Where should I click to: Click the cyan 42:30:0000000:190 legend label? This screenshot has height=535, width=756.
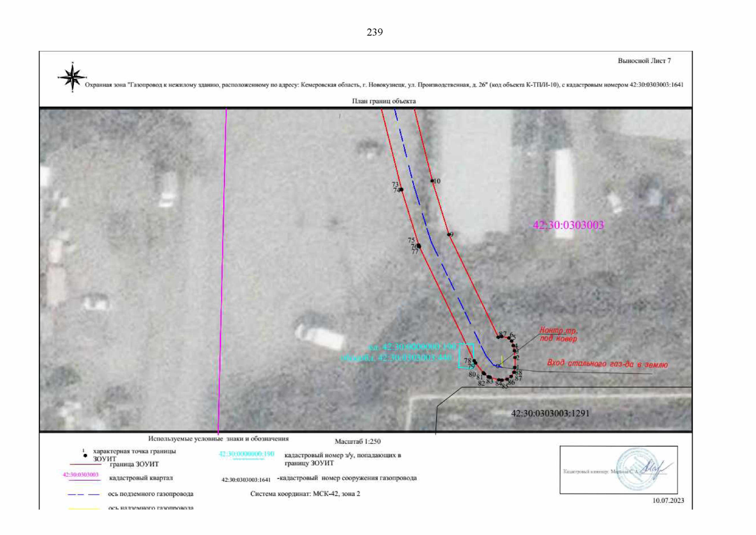pyautogui.click(x=246, y=454)
